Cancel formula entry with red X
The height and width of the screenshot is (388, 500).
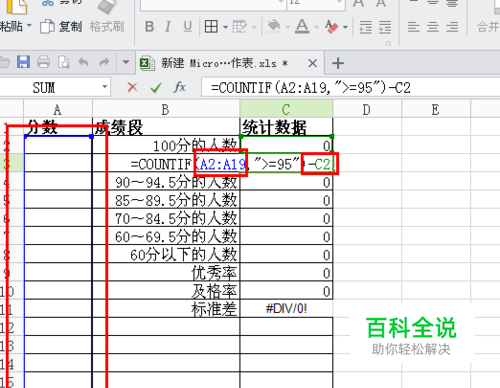coord(132,88)
